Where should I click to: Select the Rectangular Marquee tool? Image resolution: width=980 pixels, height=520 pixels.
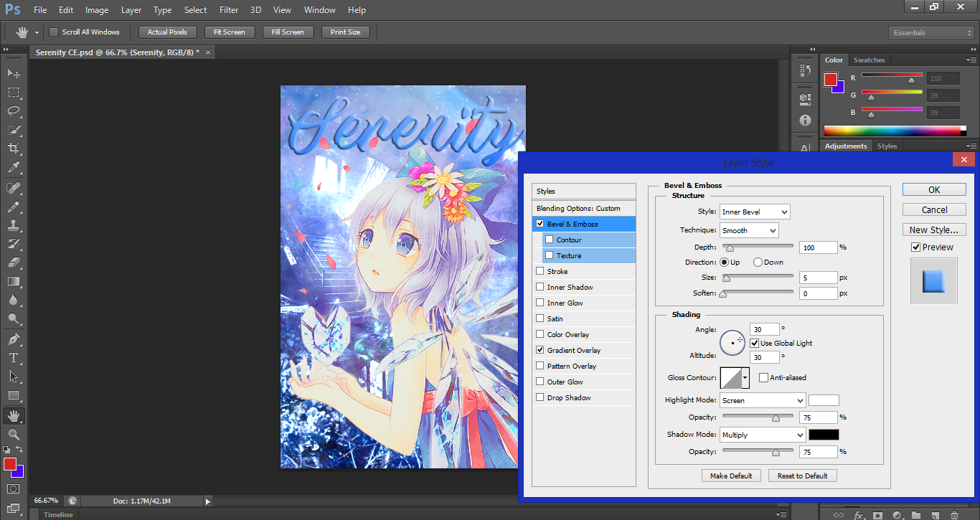(x=14, y=92)
